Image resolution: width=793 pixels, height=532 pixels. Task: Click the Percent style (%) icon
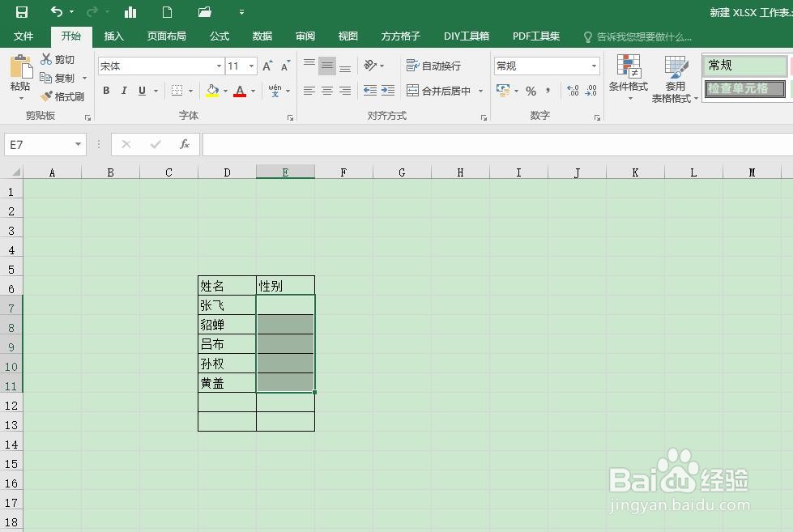531,91
